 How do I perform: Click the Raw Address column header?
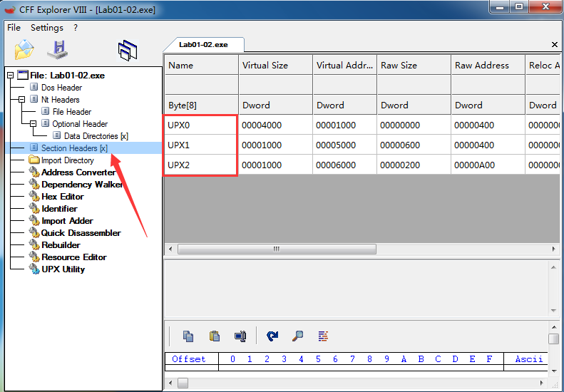[x=488, y=65]
